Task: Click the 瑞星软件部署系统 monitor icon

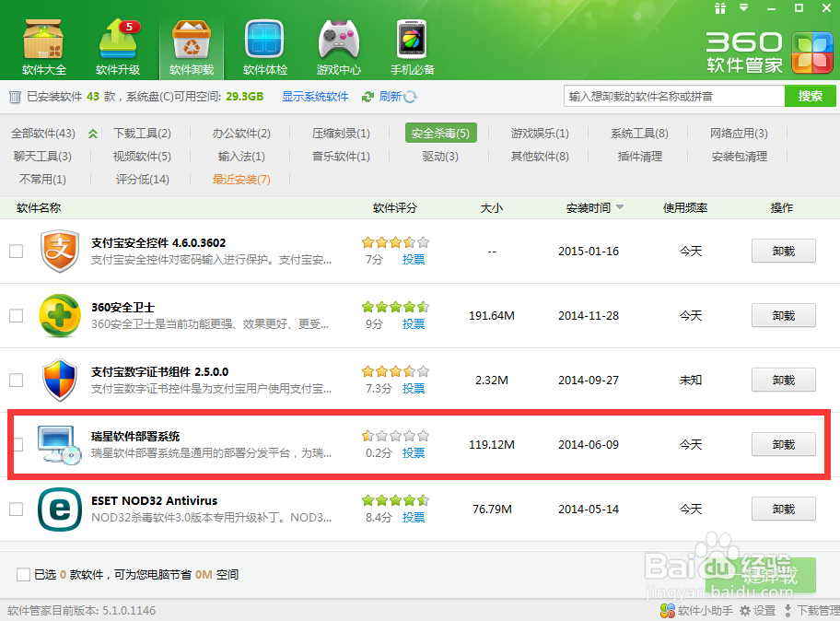Action: tap(59, 445)
